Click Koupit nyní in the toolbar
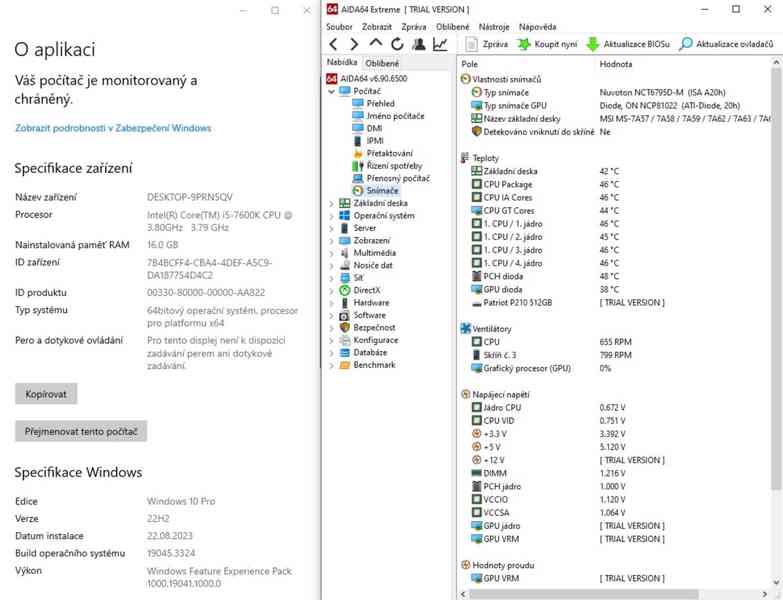783x600 pixels. (547, 44)
